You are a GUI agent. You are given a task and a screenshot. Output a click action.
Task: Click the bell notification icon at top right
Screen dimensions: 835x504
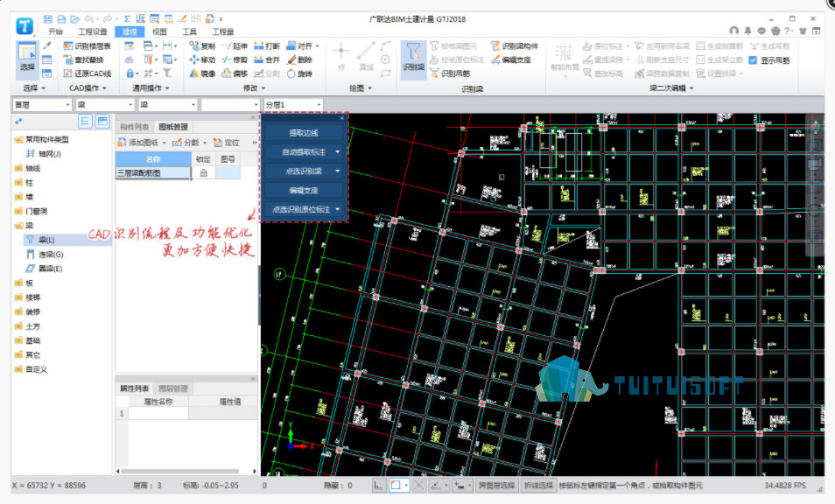pos(747,31)
